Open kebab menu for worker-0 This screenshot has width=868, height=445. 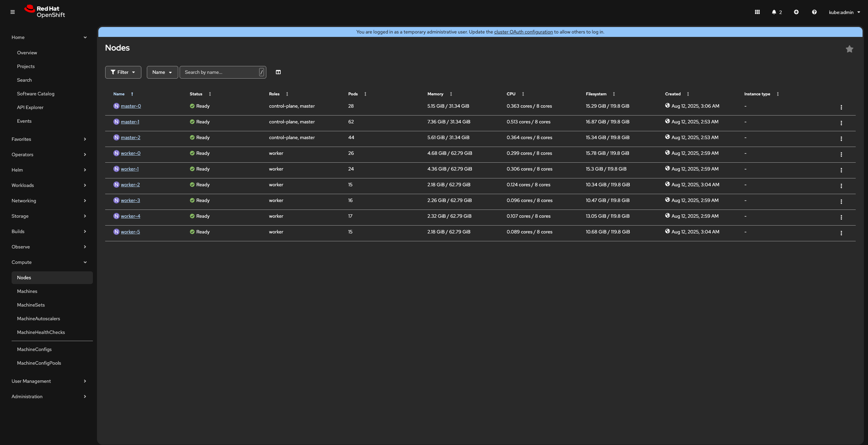point(841,154)
